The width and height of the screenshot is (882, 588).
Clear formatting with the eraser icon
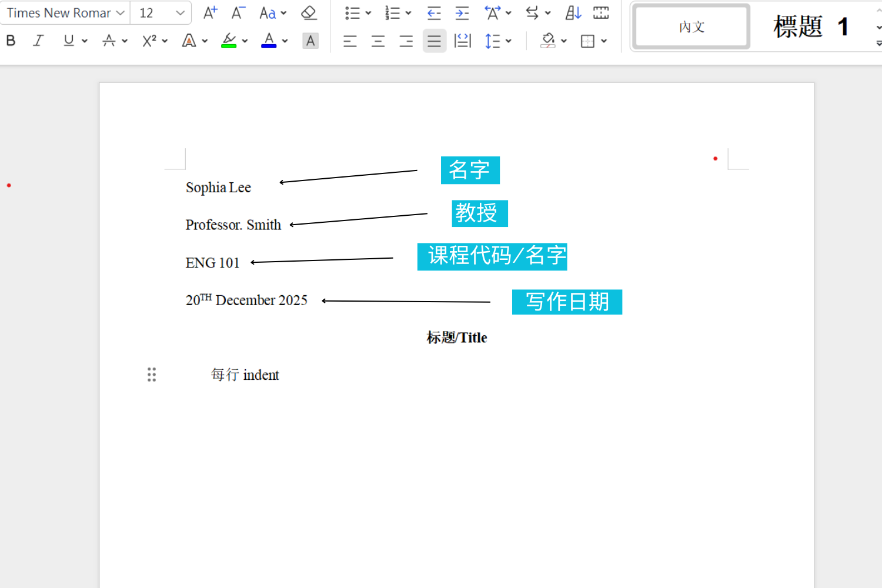[309, 13]
